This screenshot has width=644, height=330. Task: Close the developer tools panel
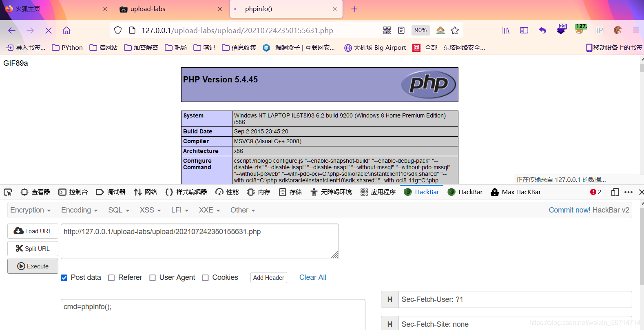[x=641, y=192]
